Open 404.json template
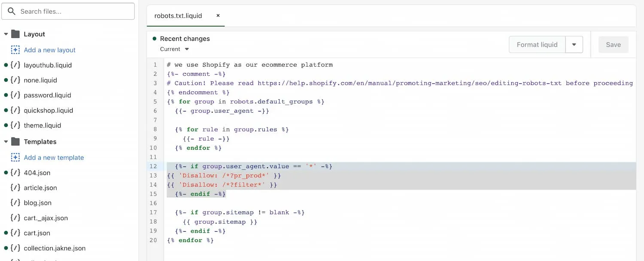The height and width of the screenshot is (261, 644). tap(37, 172)
